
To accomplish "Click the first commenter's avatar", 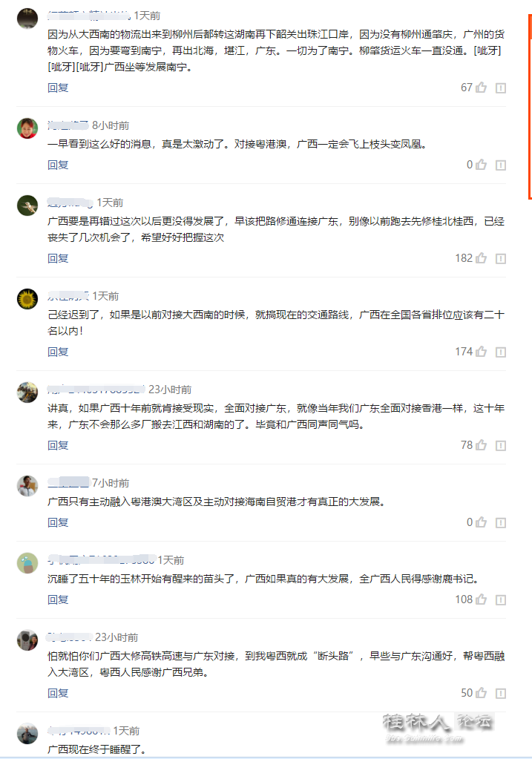I will click(x=27, y=16).
